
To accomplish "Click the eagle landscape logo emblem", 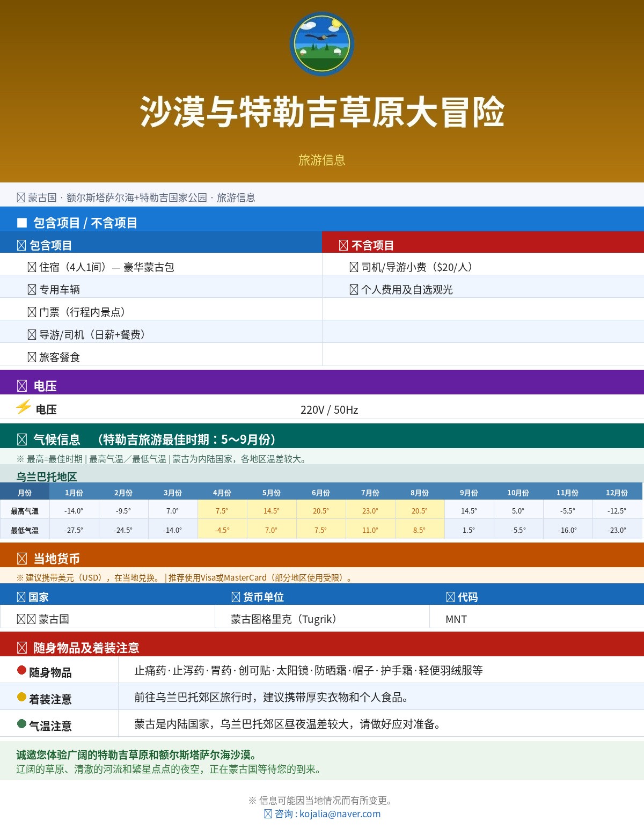I will click(x=322, y=44).
